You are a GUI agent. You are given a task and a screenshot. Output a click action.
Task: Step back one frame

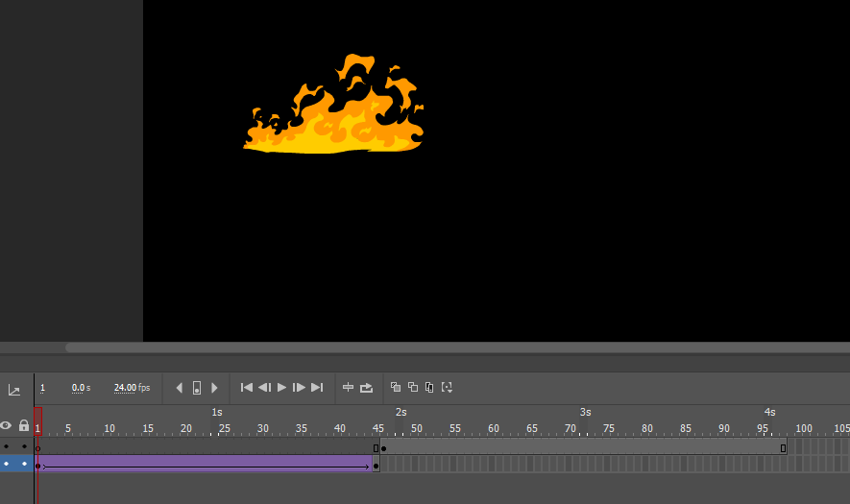pos(264,388)
